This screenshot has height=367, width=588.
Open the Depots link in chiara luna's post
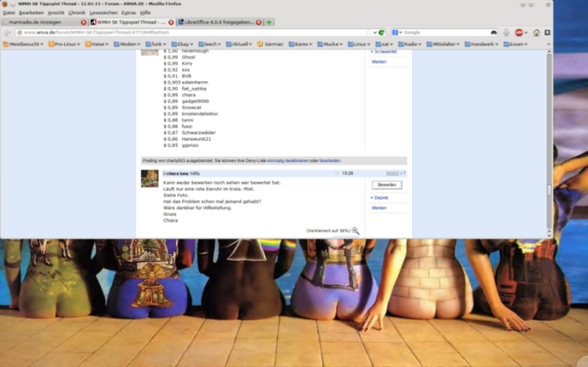click(381, 197)
